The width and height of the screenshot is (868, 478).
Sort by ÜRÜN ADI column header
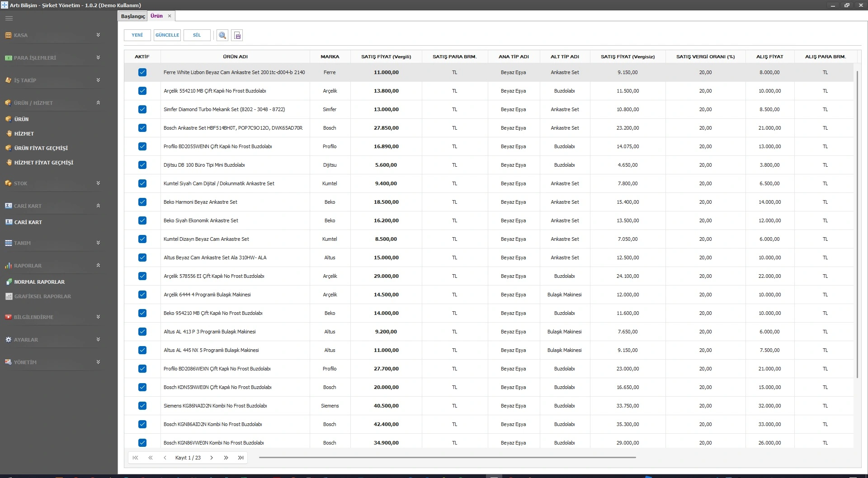click(235, 56)
